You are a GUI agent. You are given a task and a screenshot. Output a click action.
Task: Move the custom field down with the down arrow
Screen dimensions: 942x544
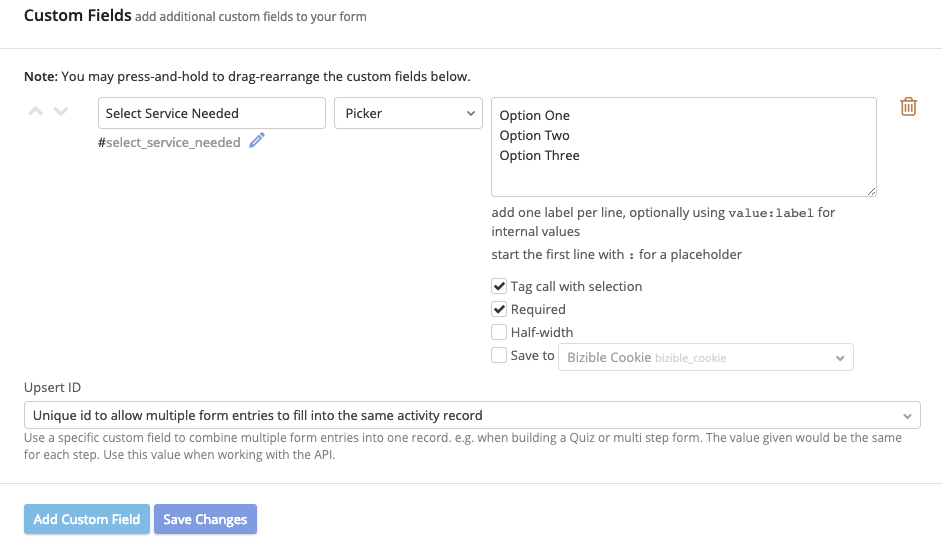point(61,112)
